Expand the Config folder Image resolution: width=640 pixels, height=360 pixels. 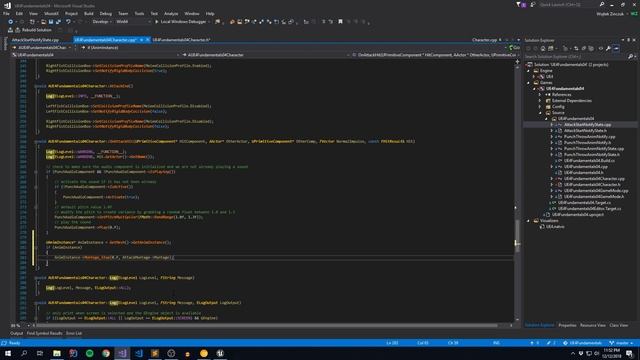point(540,107)
